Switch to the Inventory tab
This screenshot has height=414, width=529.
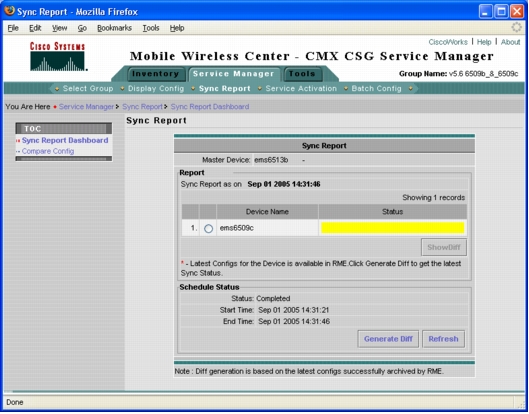(x=156, y=74)
